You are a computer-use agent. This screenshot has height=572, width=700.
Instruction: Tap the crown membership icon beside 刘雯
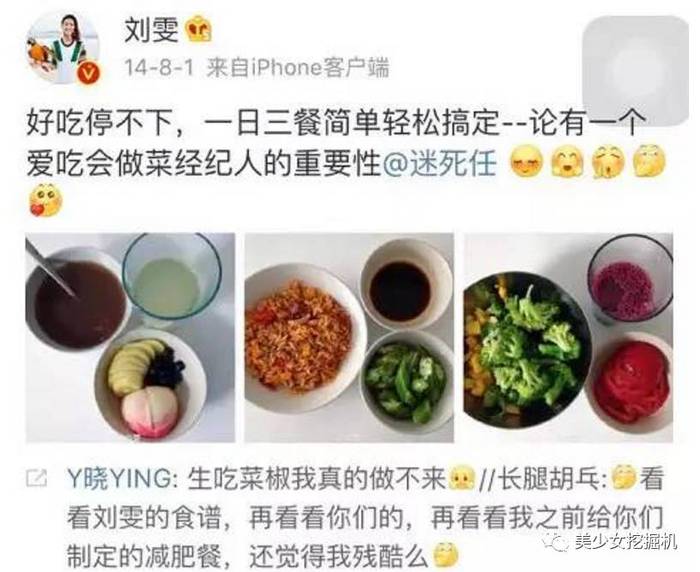pyautogui.click(x=199, y=29)
